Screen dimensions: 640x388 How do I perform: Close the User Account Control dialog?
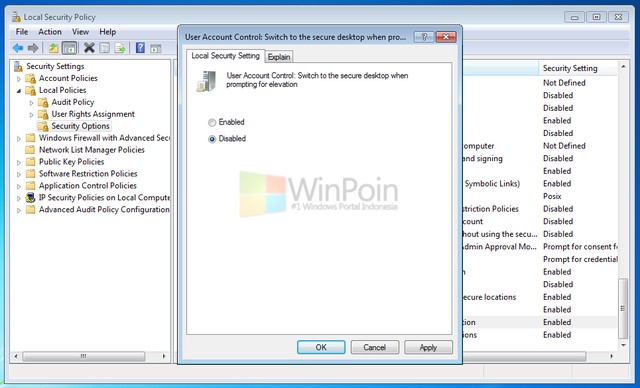coord(446,37)
